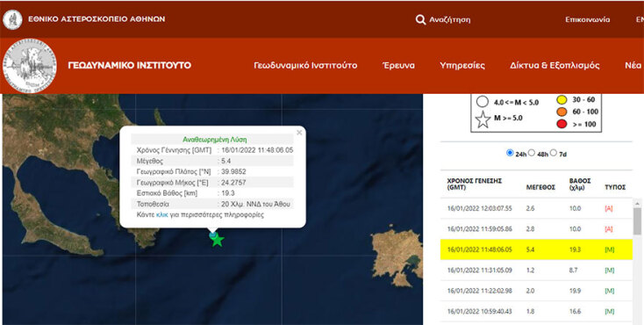
Task: Click the ΜΕΓΕΘΟΣ column header
Action: [540, 187]
